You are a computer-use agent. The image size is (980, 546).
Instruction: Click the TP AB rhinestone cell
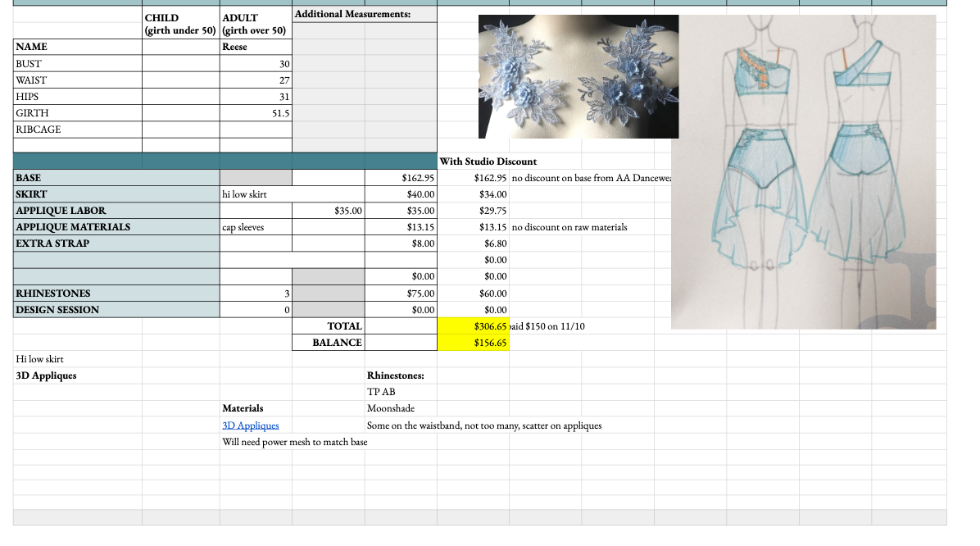point(401,392)
